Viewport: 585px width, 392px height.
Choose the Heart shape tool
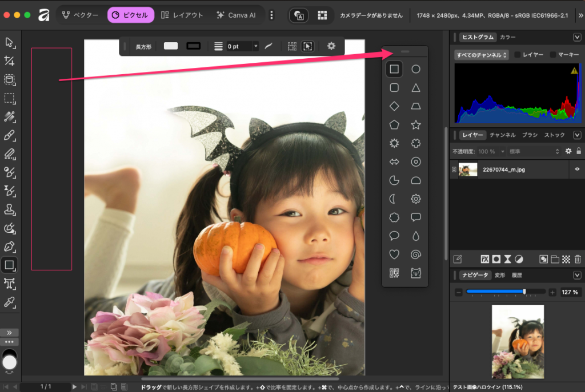click(394, 254)
